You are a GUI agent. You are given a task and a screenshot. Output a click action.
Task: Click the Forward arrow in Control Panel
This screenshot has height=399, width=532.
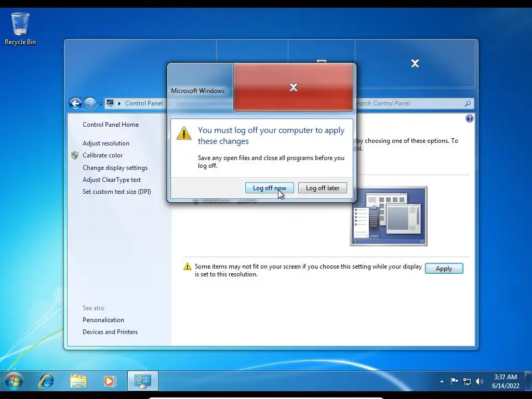click(x=90, y=103)
